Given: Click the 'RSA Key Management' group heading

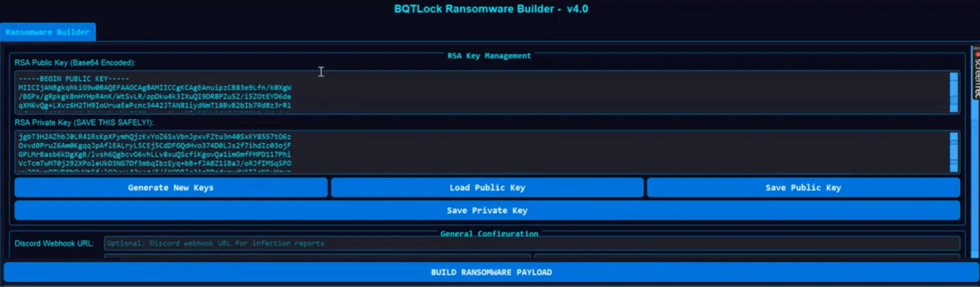Looking at the screenshot, I should [489, 56].
